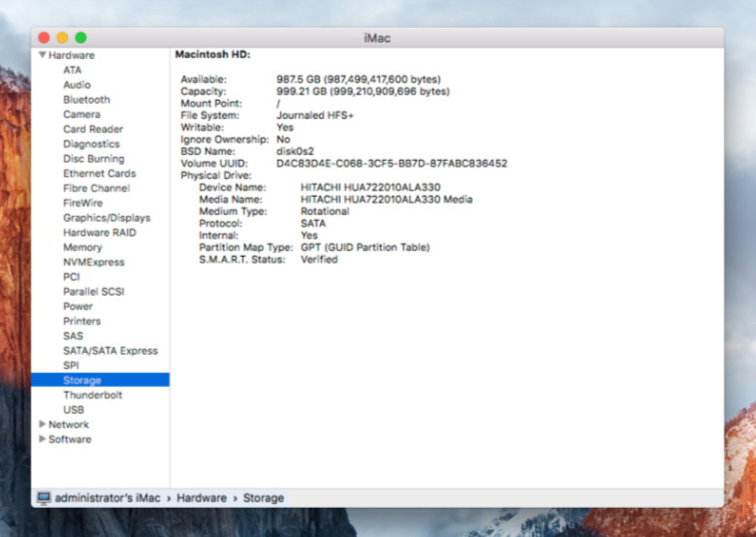Select USB in the sidebar
The image size is (756, 537).
coord(74,410)
